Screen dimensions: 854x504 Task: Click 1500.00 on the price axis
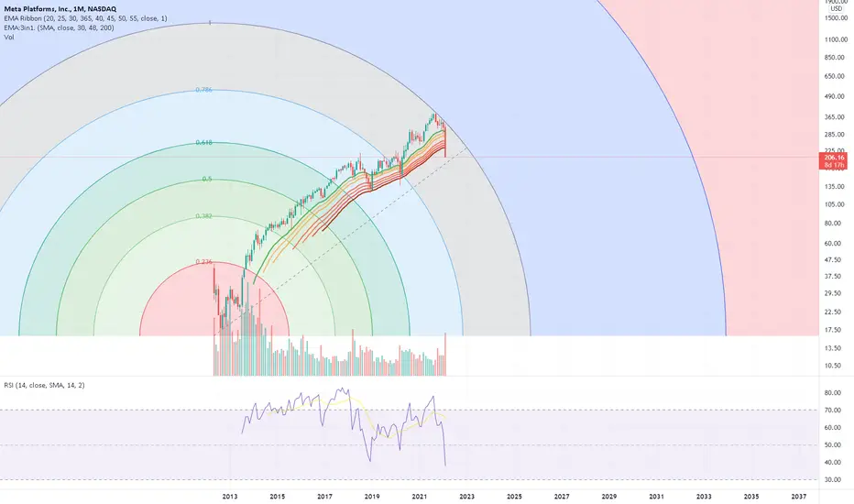coord(836,18)
